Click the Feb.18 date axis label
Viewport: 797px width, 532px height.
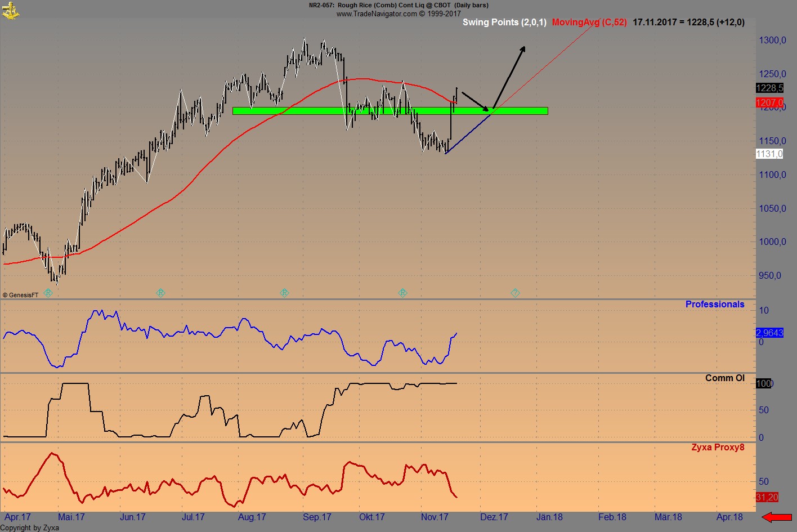click(x=612, y=517)
